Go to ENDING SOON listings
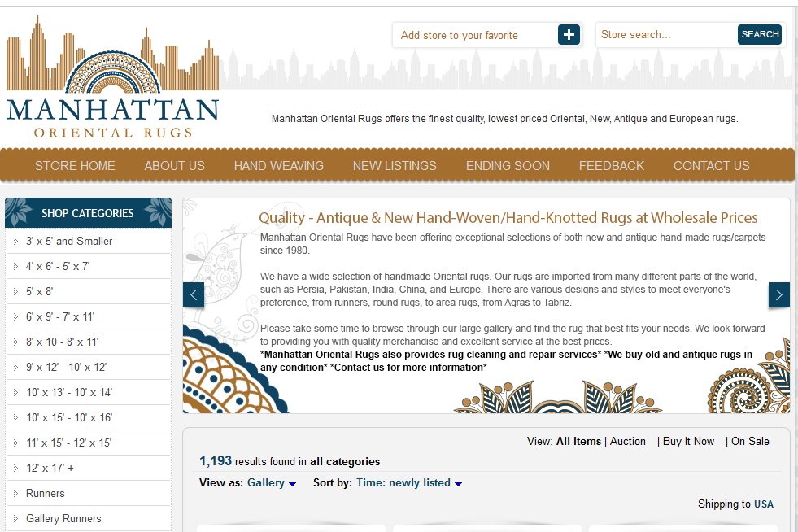This screenshot has width=798, height=532. pos(508,166)
